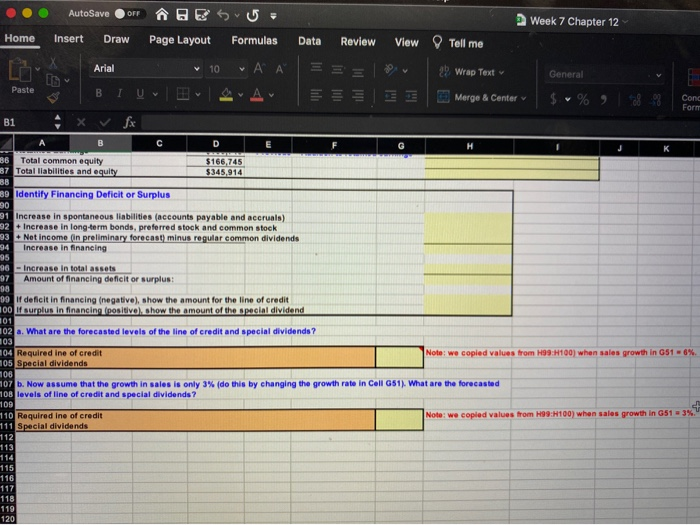This screenshot has height=525, width=700.
Task: Click the Undo arrow icon
Action: coord(223,16)
